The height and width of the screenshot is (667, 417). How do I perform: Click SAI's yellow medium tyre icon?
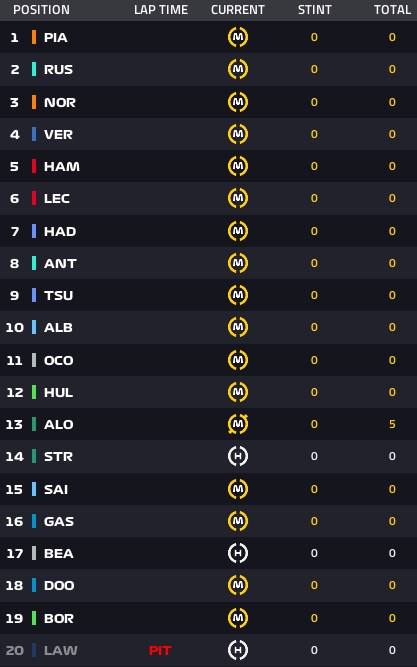(x=238, y=489)
